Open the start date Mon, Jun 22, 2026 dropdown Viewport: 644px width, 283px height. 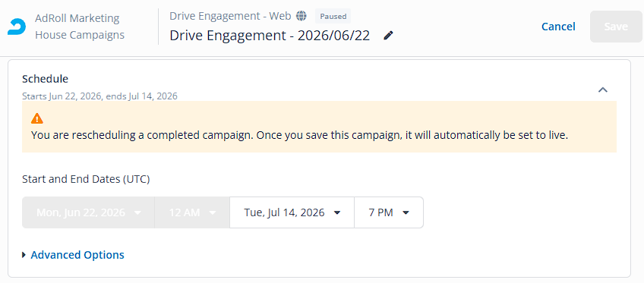(x=88, y=212)
